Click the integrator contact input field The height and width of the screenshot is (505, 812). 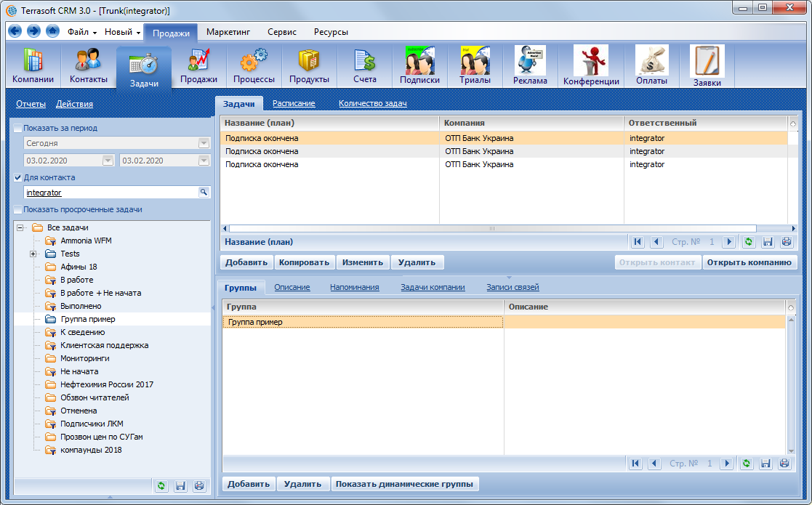coord(111,193)
